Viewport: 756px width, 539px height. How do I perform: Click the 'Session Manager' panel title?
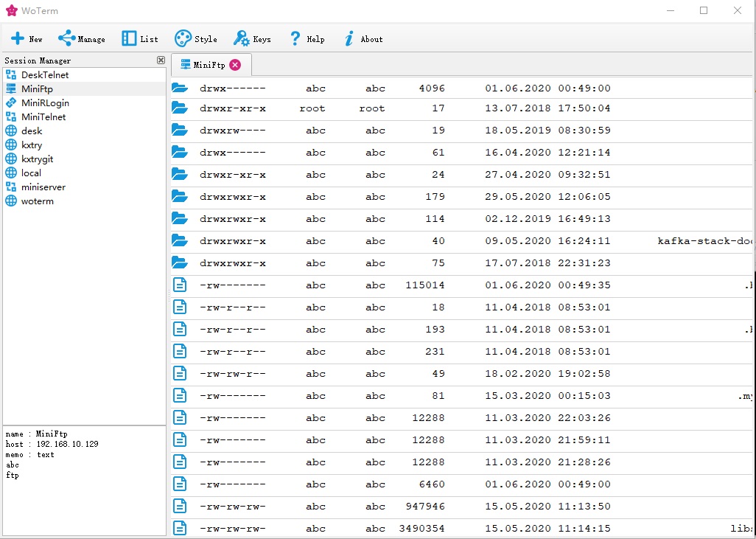[x=38, y=60]
